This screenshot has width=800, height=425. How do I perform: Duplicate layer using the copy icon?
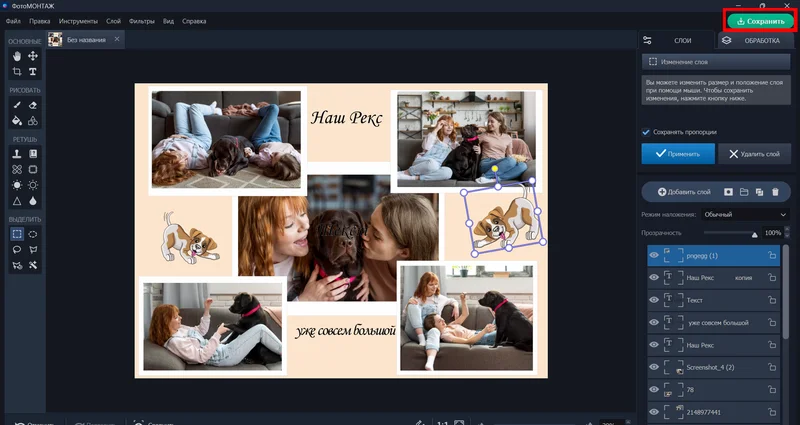pyautogui.click(x=759, y=191)
